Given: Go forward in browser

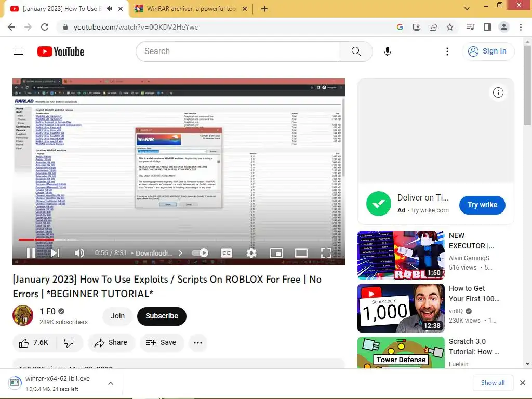Looking at the screenshot, I should click(x=28, y=27).
